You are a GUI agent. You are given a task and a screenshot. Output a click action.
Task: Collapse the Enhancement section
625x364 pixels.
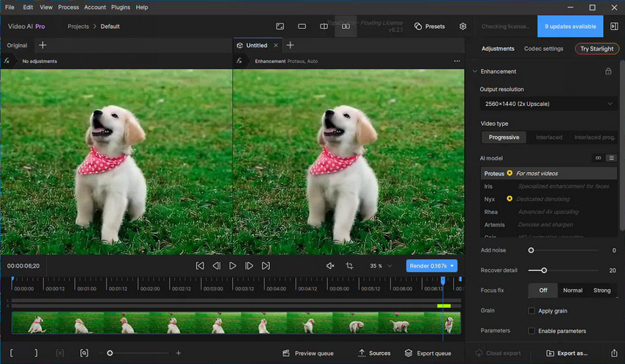(475, 71)
